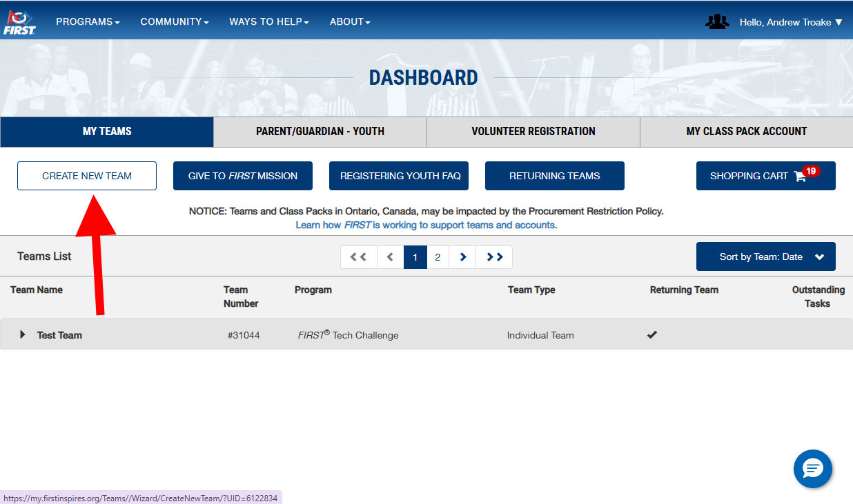Jump to first page of teams list
Viewport: 853px width, 504px height.
pos(358,257)
